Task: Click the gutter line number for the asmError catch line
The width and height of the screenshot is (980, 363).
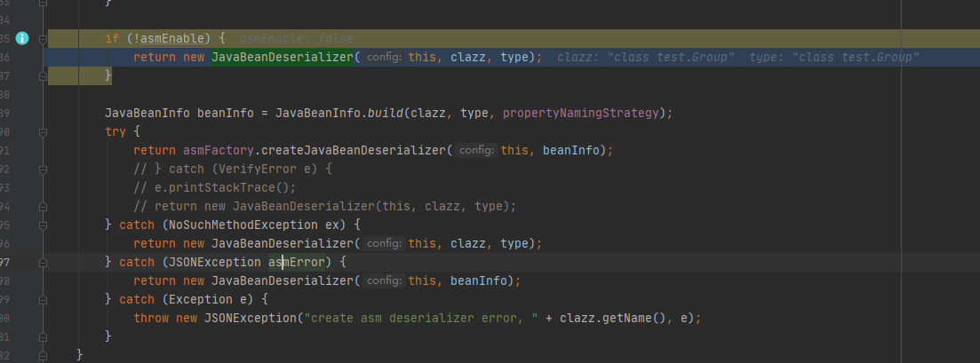Action: point(5,263)
